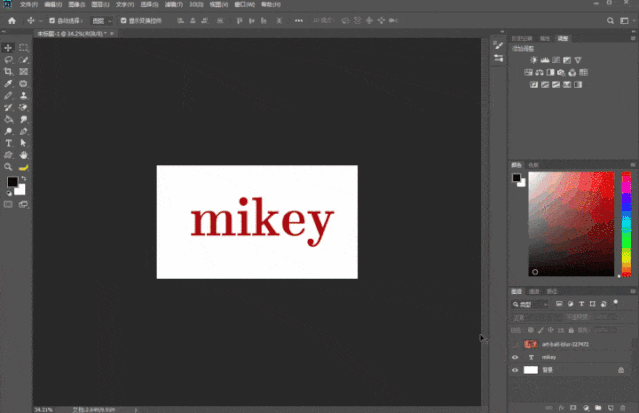Choose the Lasso tool
The height and width of the screenshot is (413, 639).
click(8, 60)
